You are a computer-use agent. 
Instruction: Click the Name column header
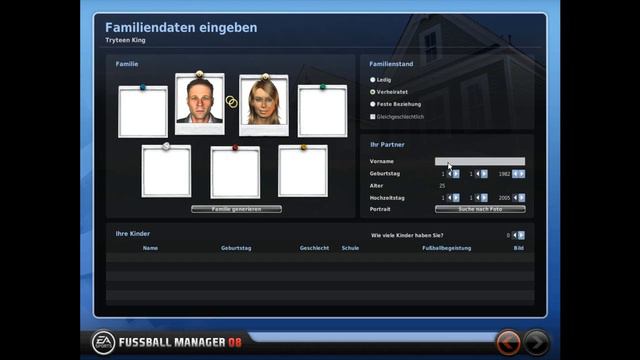pyautogui.click(x=150, y=248)
